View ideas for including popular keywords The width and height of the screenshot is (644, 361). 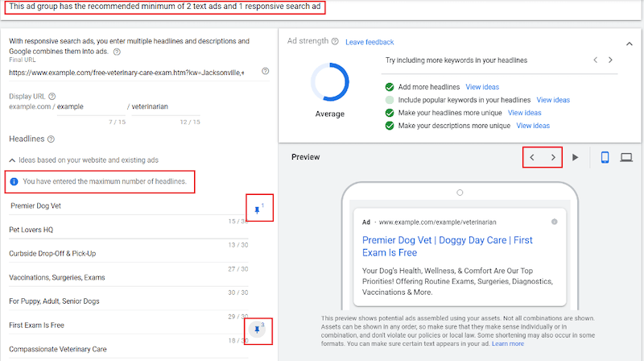pos(553,100)
